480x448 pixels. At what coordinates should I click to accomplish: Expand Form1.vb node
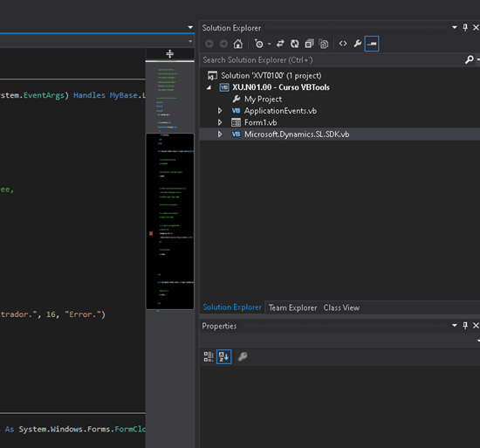pyautogui.click(x=220, y=122)
